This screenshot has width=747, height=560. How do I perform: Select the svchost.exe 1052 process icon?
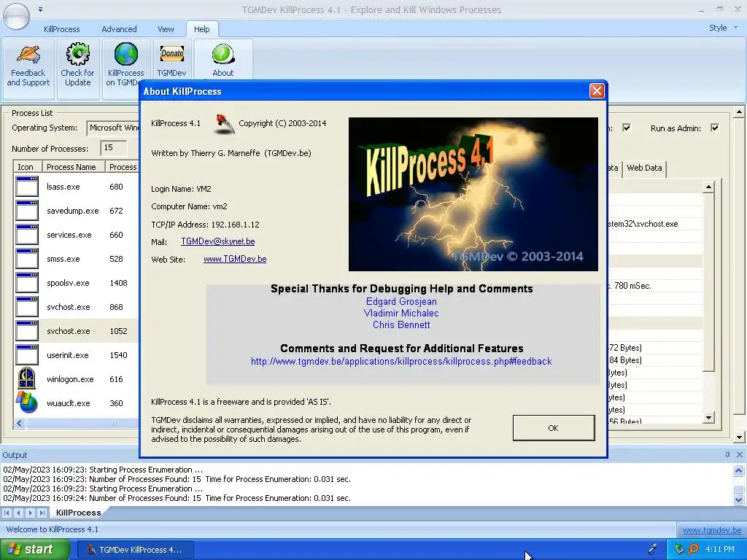point(27,330)
